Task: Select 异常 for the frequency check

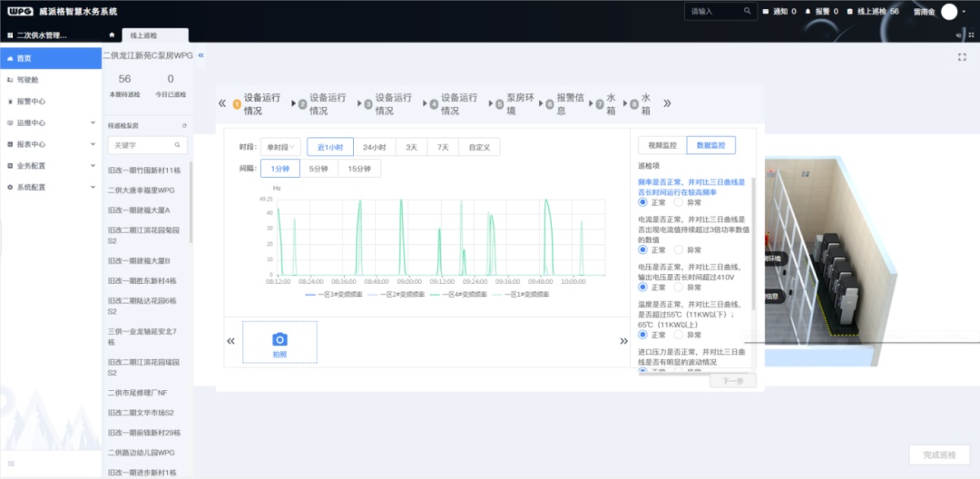Action: point(681,202)
